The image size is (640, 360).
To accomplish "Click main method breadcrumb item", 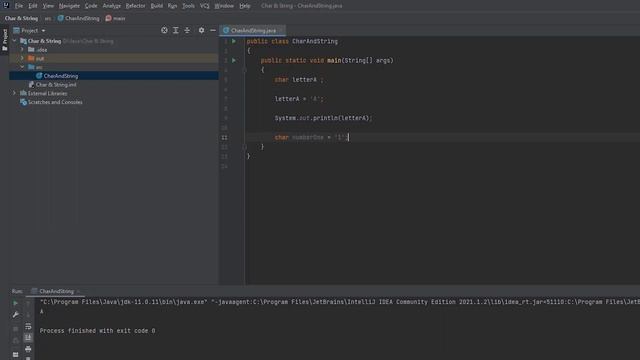I will click(116, 18).
